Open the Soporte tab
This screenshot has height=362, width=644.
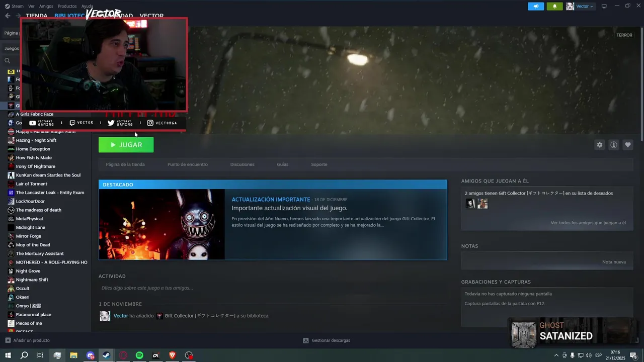click(319, 164)
